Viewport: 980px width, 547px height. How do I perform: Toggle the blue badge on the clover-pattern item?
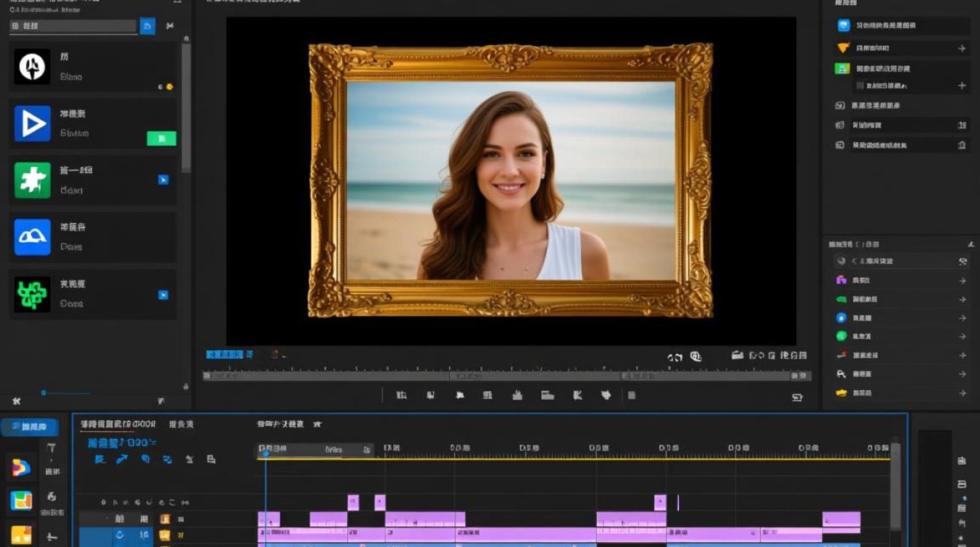[x=163, y=295]
